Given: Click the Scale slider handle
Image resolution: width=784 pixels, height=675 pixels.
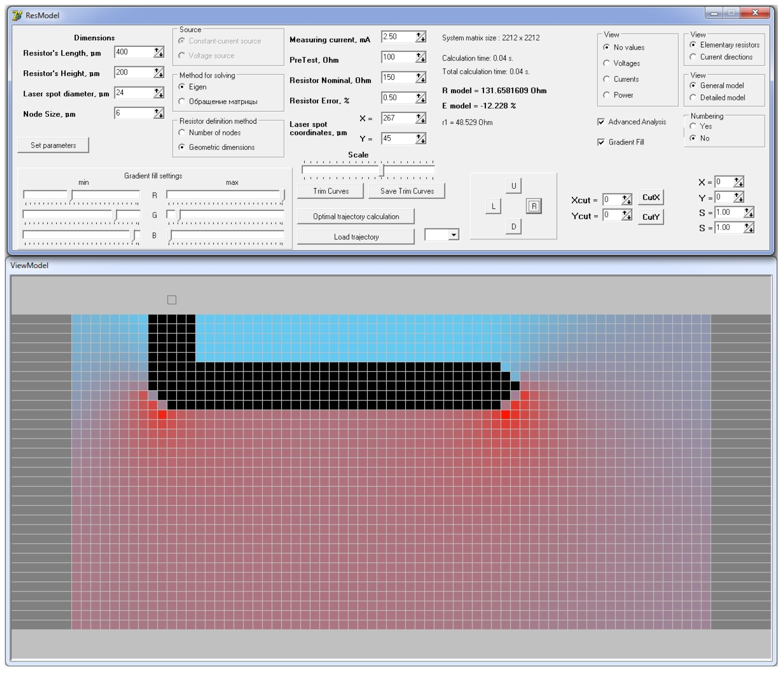Looking at the screenshot, I should tap(381, 170).
